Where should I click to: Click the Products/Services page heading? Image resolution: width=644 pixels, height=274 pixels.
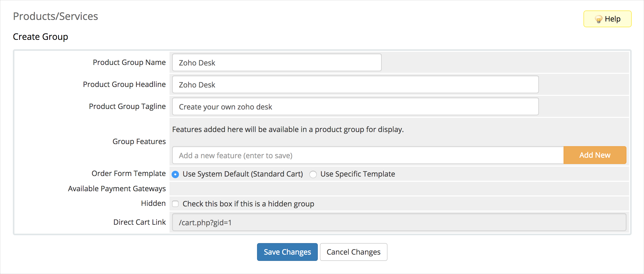56,16
